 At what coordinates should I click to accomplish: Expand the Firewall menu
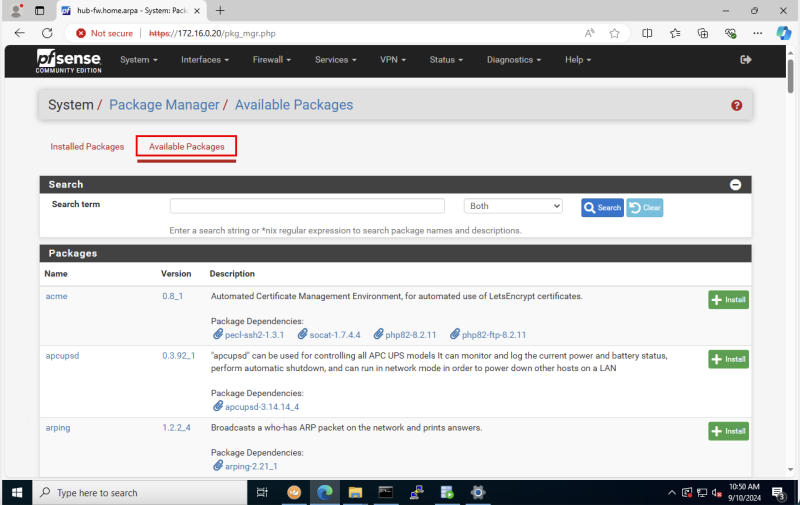(271, 60)
